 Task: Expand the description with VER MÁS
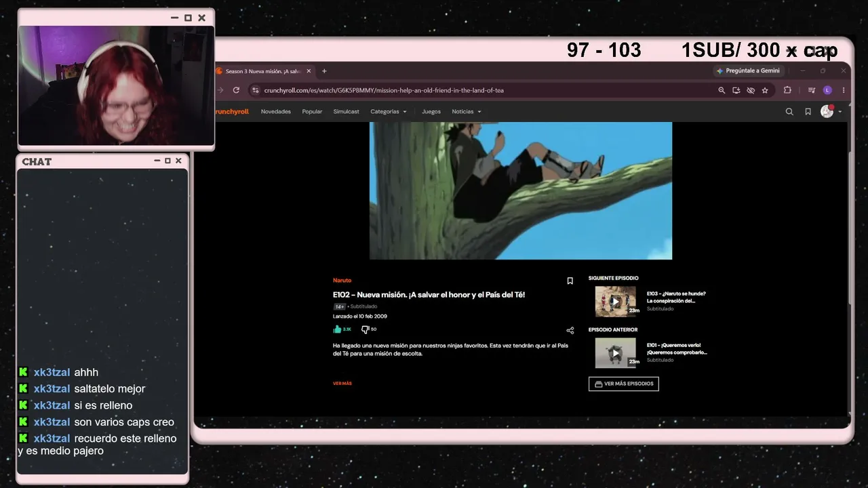[342, 384]
